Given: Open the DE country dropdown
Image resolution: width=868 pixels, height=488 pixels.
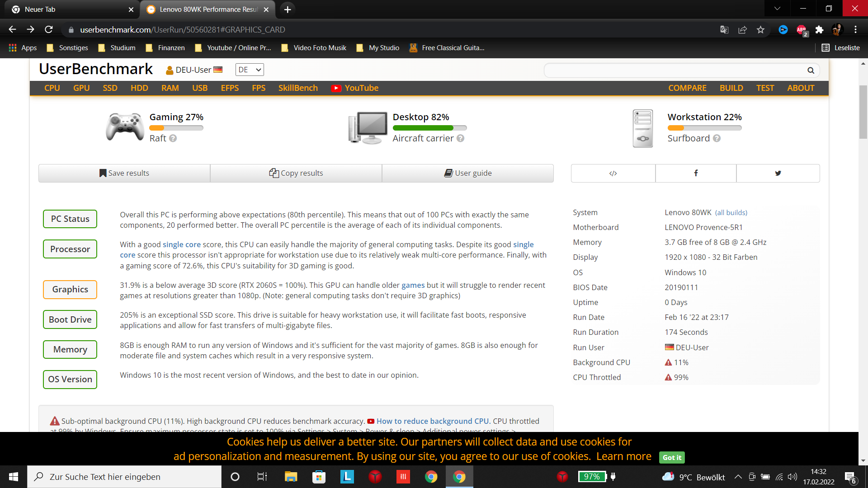Looking at the screenshot, I should (x=250, y=70).
